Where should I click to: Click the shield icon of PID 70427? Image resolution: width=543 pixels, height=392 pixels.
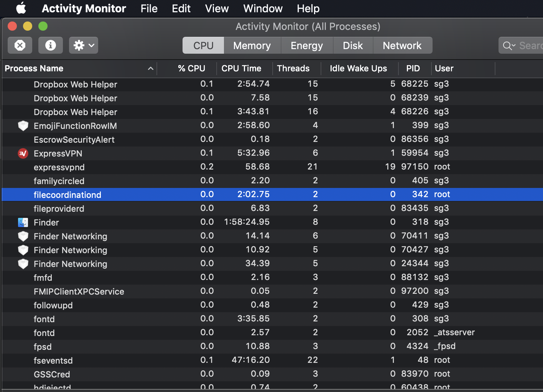click(23, 250)
